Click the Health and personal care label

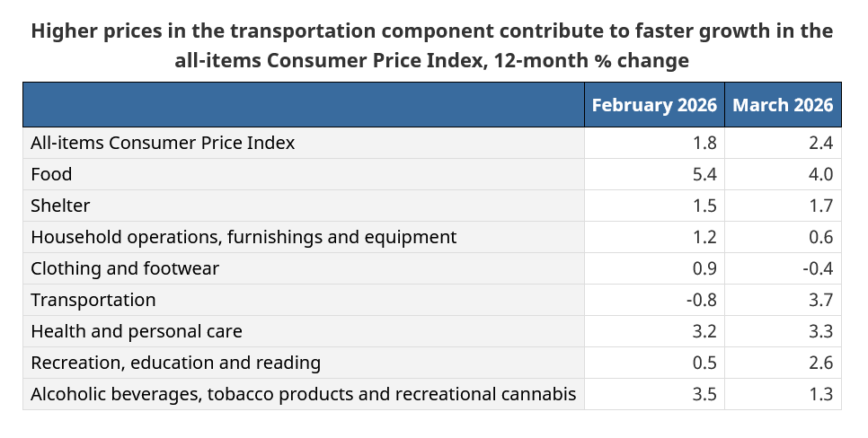click(137, 331)
